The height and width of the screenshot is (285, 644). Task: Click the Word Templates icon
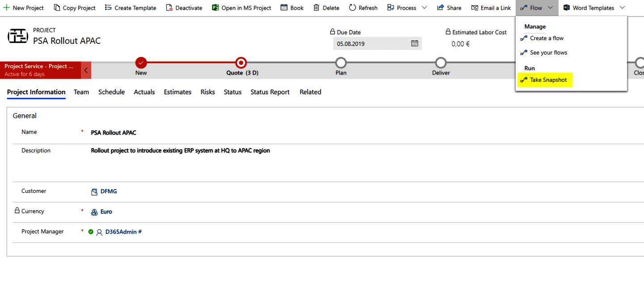click(567, 8)
